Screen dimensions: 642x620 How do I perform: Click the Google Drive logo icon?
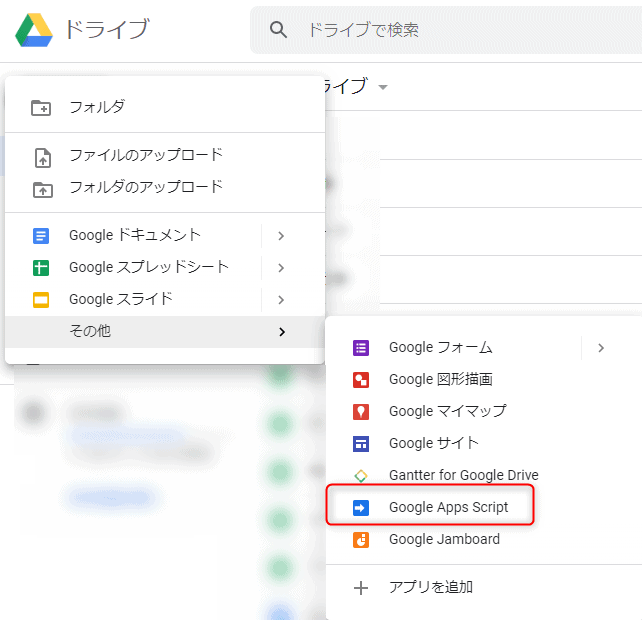click(34, 30)
